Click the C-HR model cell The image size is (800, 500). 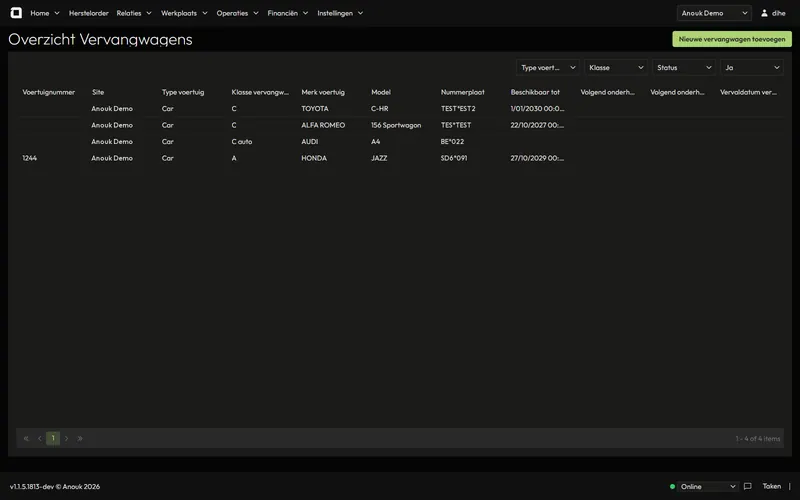point(380,109)
